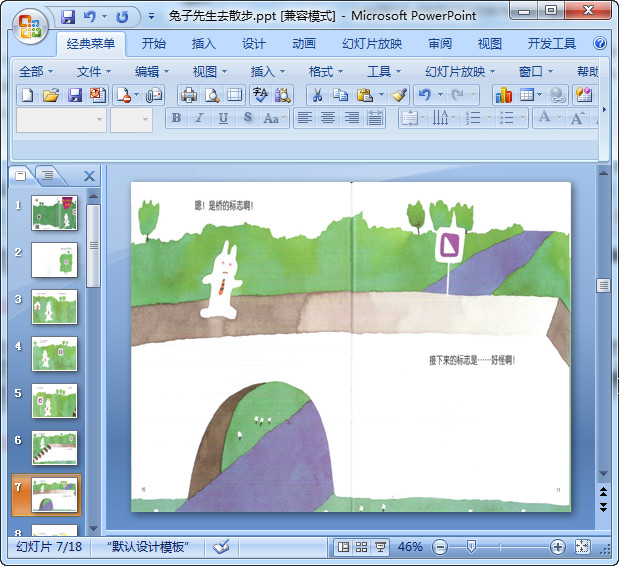This screenshot has width=619, height=566.
Task: Open bullets list dropdown arrow
Action: coord(522,118)
